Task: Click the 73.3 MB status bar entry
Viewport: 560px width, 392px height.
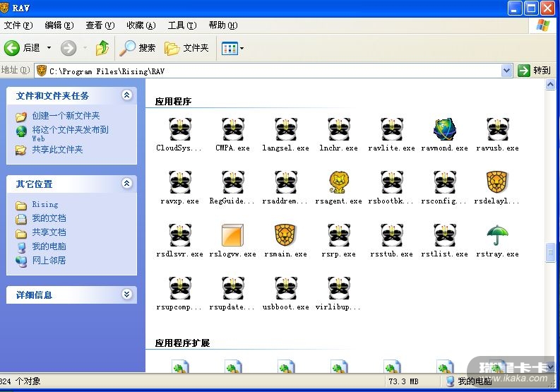Action: 403,381
